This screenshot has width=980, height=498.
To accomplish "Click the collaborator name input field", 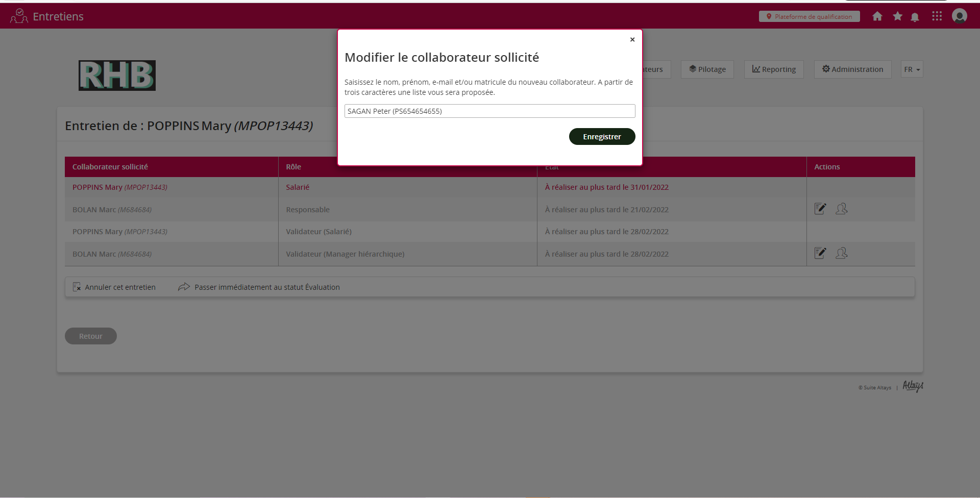I will coord(489,111).
